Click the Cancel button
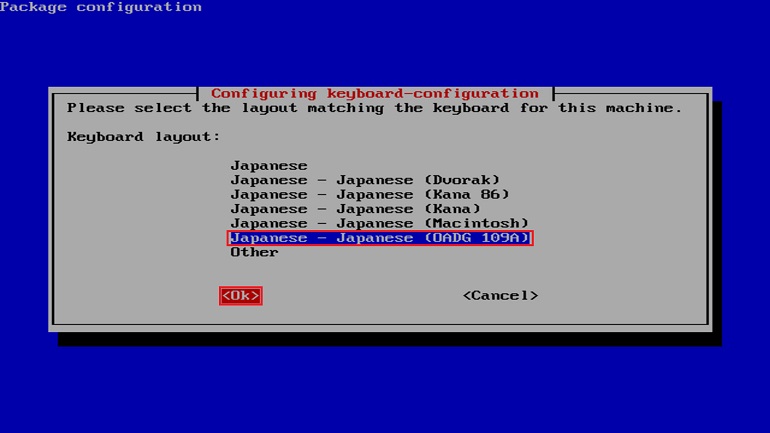 coord(500,296)
